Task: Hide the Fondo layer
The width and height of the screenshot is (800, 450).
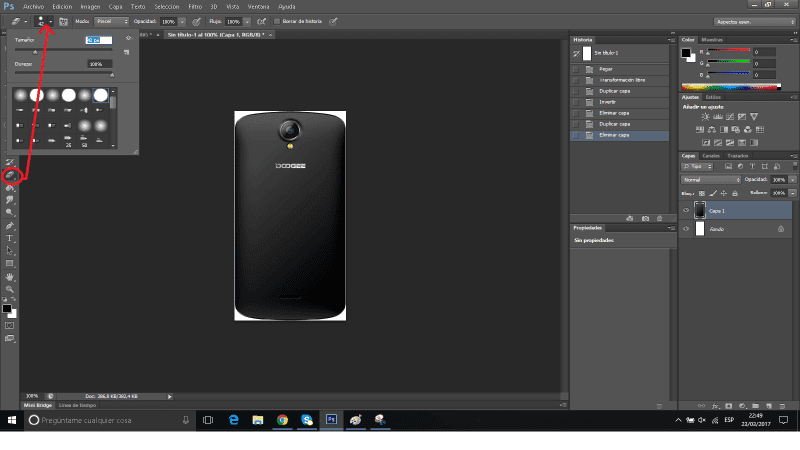Action: click(686, 229)
